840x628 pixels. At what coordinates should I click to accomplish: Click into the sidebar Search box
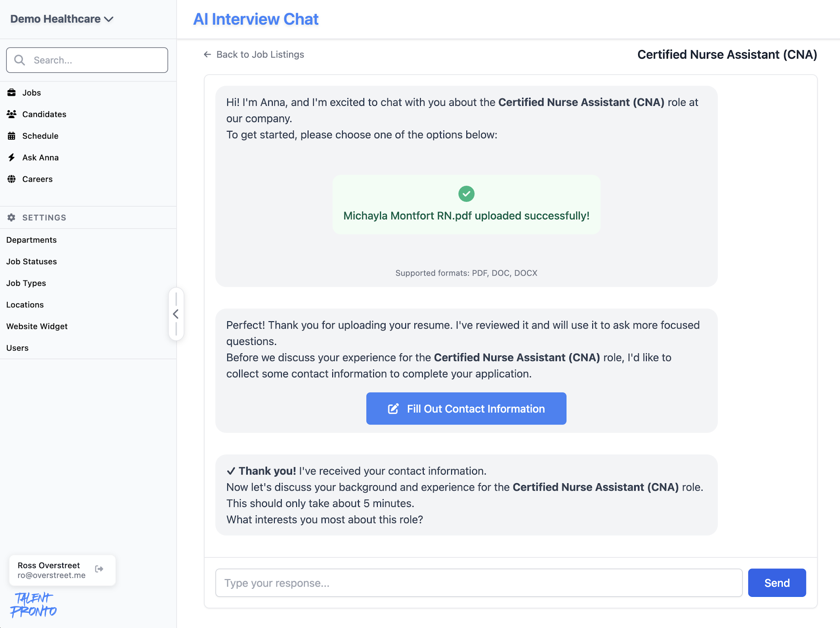pos(94,60)
